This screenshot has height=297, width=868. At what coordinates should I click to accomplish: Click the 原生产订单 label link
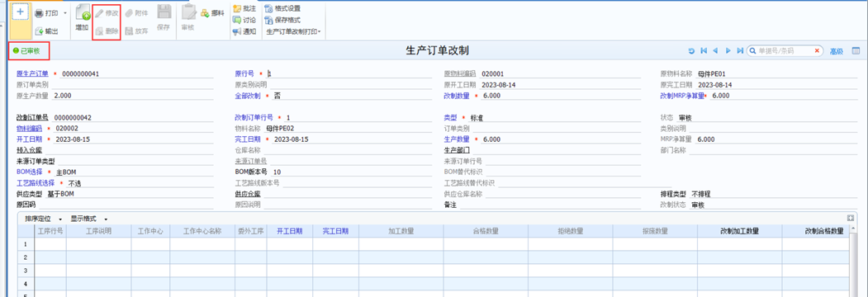point(33,73)
